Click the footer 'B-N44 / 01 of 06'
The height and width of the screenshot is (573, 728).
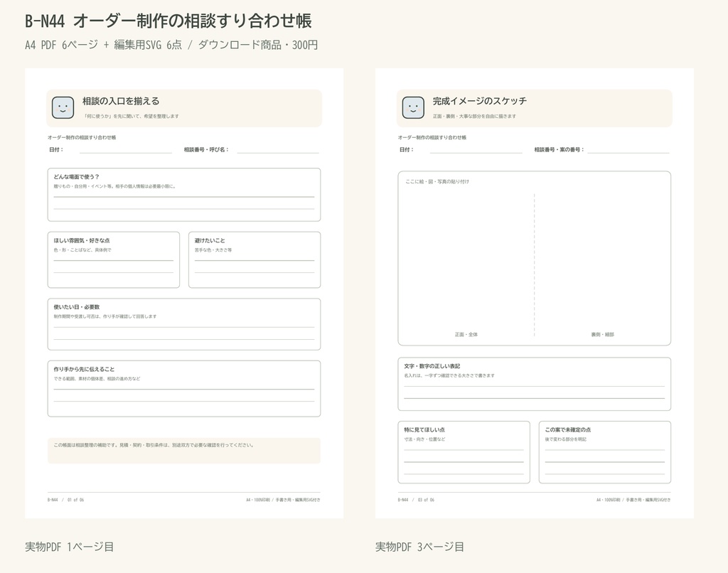click(65, 500)
